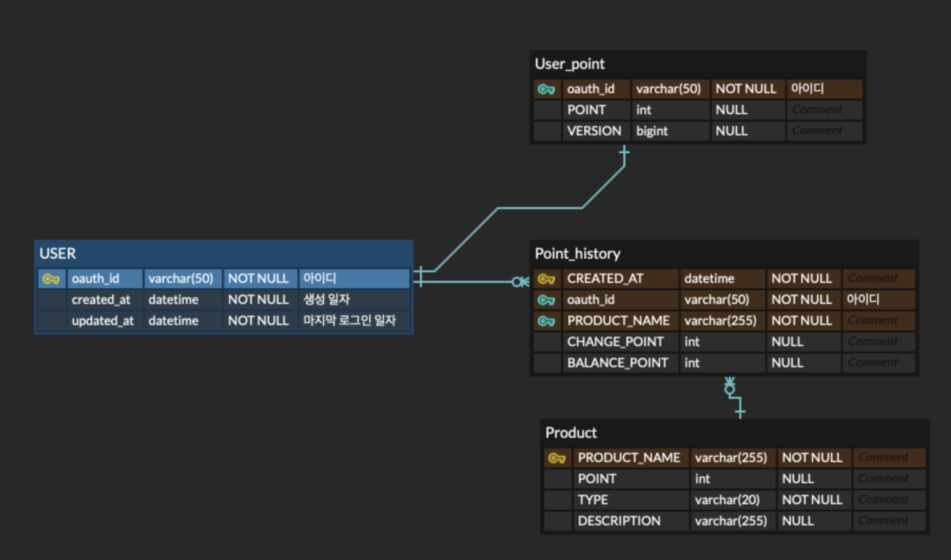Click the yellow primary key icon in USER table
951x560 pixels.
(x=51, y=279)
